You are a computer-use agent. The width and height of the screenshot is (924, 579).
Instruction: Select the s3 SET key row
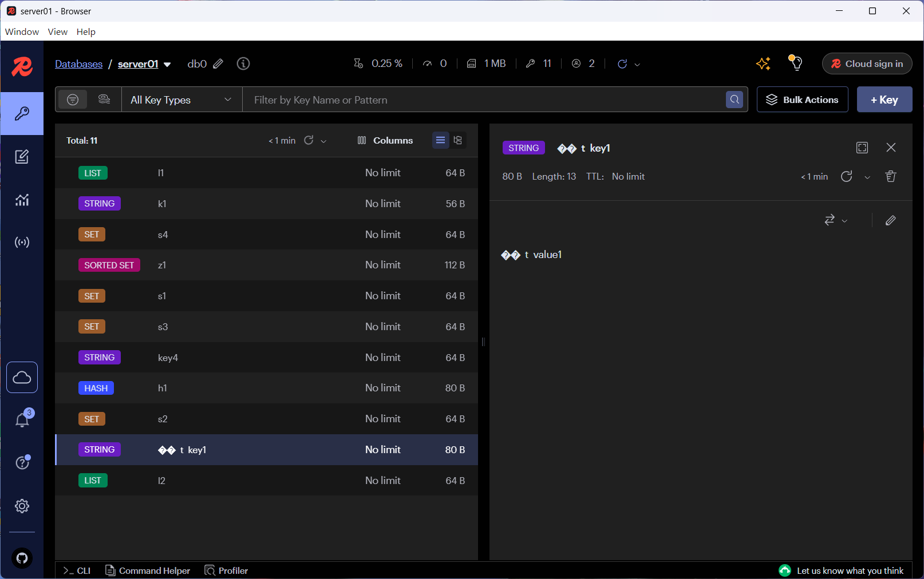click(x=267, y=327)
